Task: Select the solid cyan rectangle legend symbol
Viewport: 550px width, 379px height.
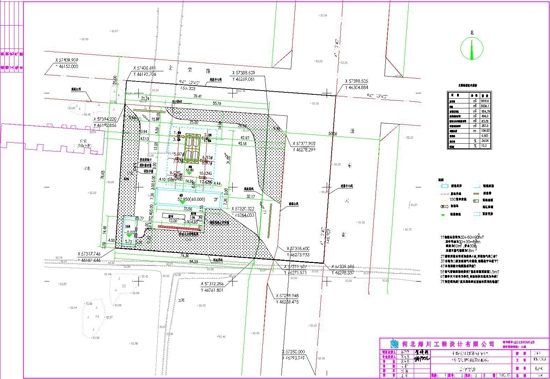Action: tap(444, 186)
